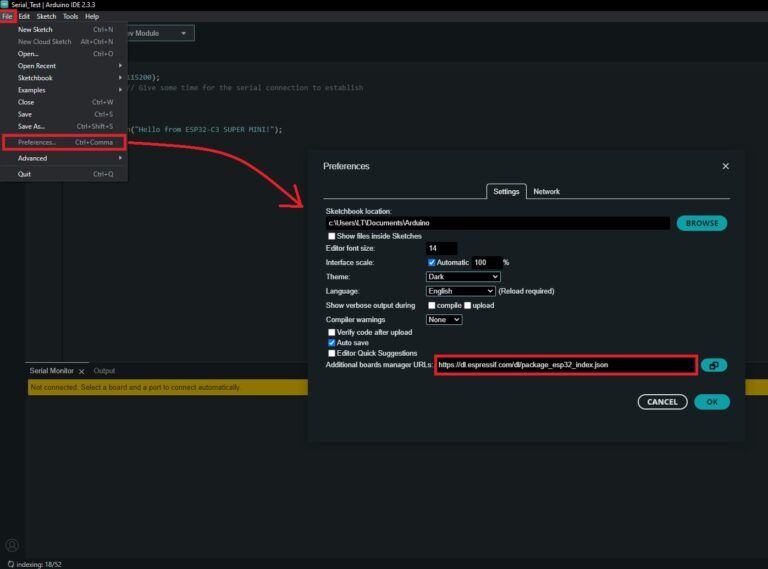Uncheck the Automatic interface scale checkbox

pyautogui.click(x=432, y=262)
